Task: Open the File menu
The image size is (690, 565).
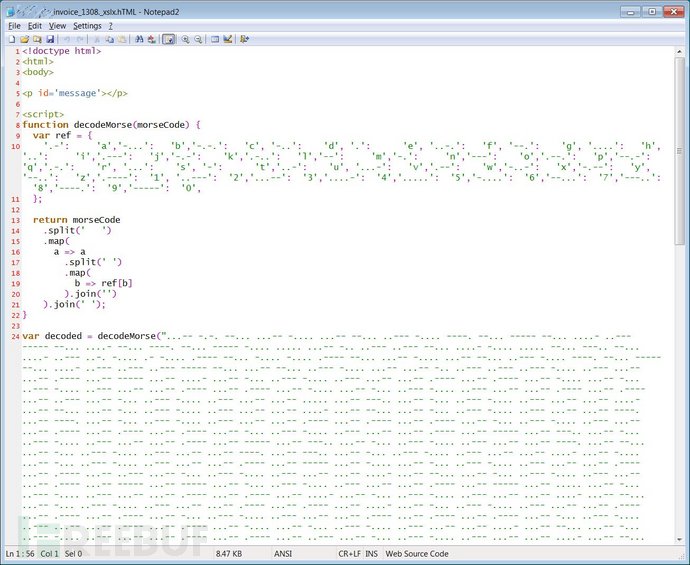Action: point(14,25)
